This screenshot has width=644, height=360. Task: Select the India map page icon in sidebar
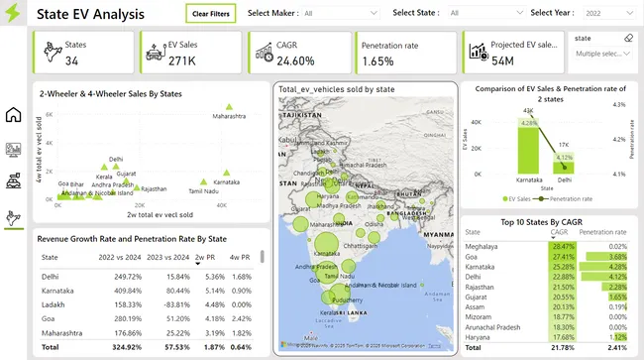13,218
